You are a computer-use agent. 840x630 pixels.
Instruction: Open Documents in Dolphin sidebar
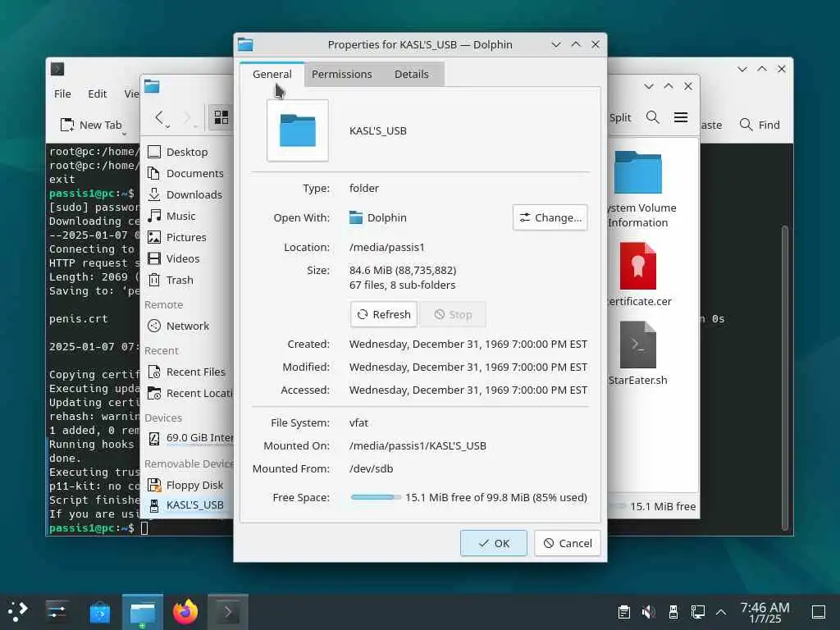point(186,174)
